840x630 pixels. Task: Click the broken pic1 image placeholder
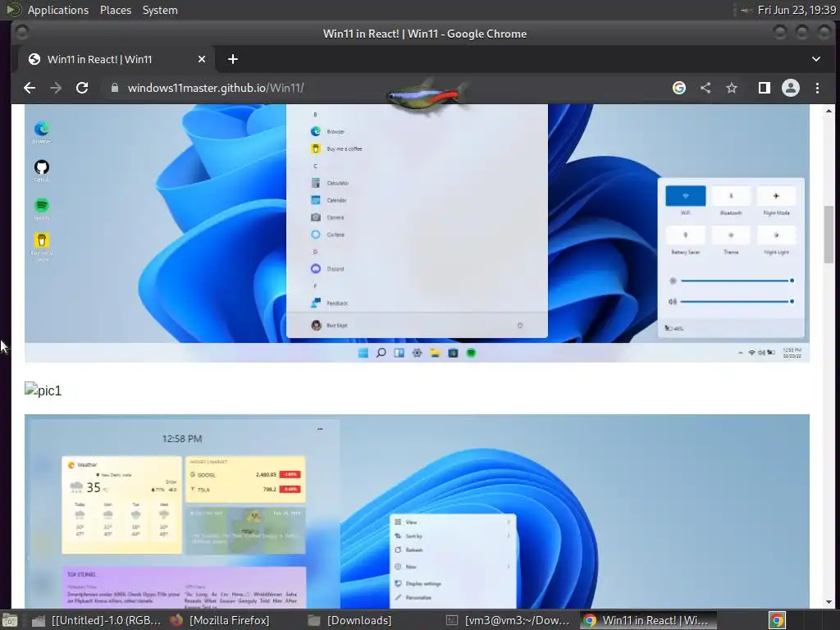(x=43, y=390)
